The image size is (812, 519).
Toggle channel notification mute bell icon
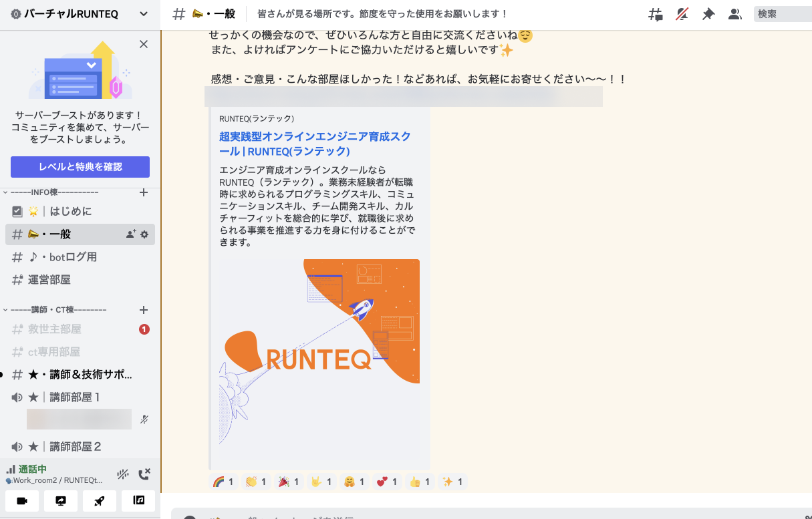pyautogui.click(x=682, y=14)
